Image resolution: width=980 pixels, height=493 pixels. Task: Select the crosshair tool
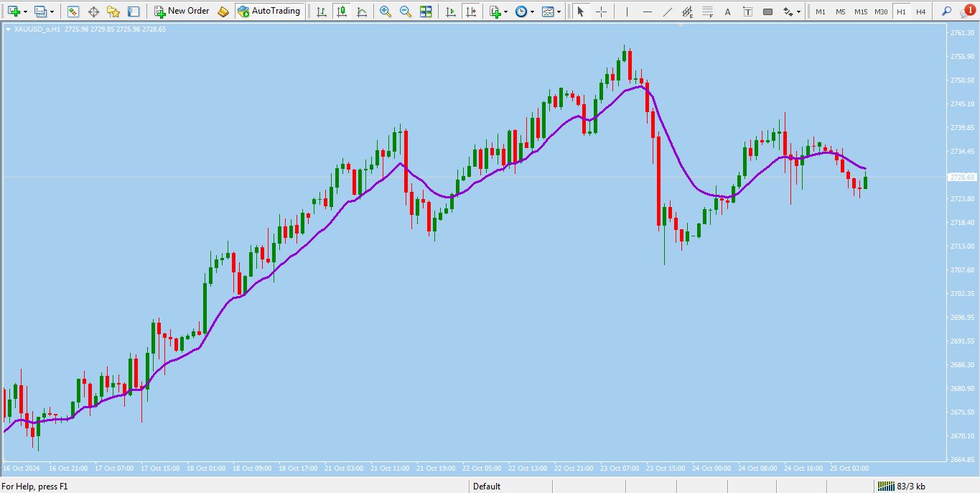coord(601,11)
